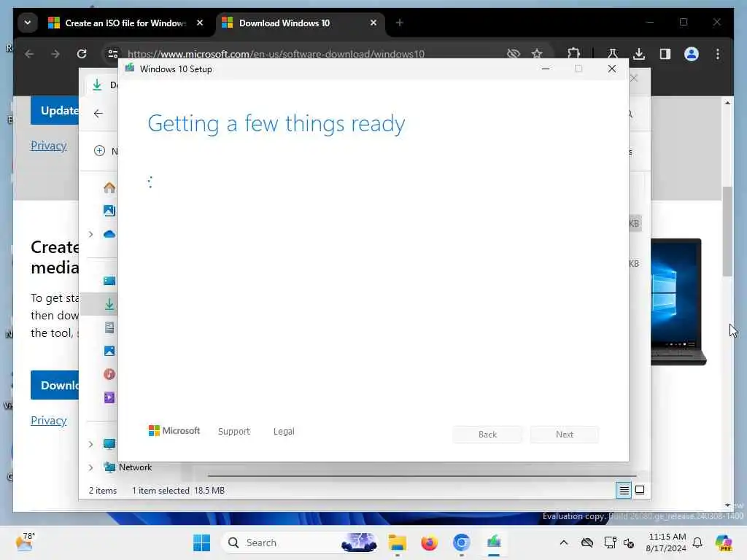
Task: Switch File Explorer to large icons view
Action: pos(640,490)
